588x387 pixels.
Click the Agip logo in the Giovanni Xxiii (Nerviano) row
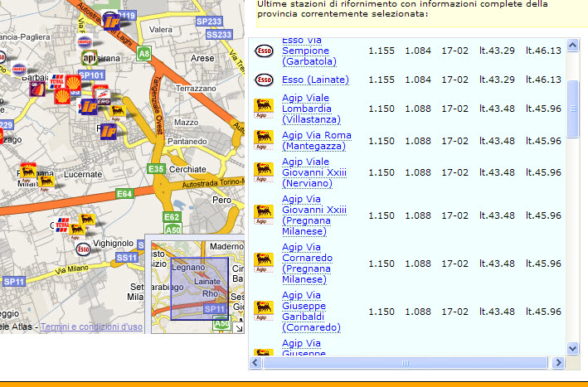click(x=264, y=172)
